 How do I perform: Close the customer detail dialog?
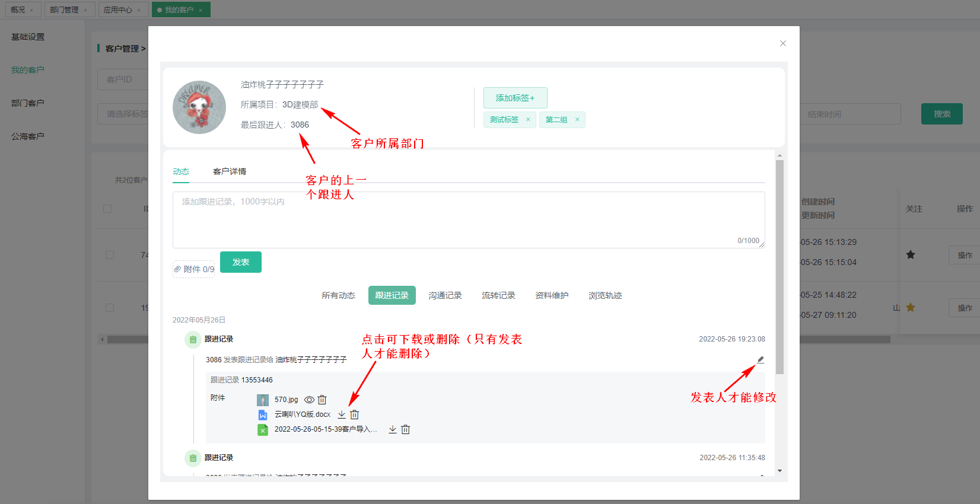tap(783, 43)
